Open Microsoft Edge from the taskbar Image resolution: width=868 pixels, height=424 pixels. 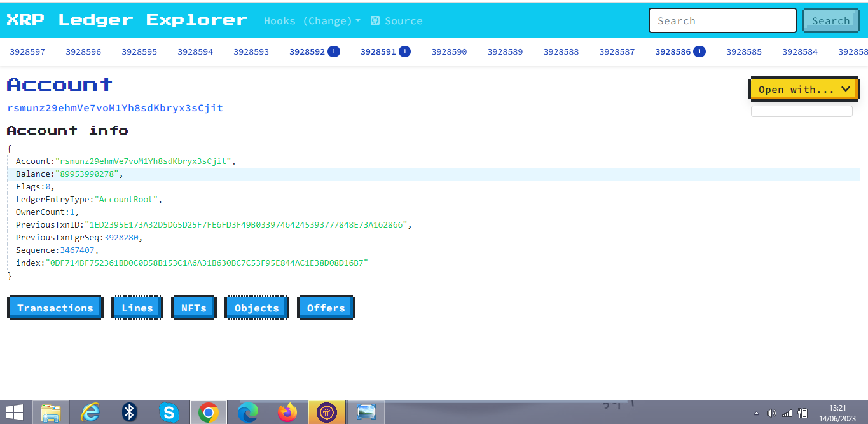tap(248, 413)
